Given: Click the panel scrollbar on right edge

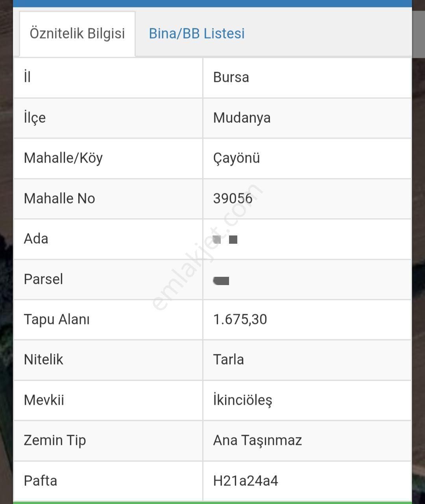Looking at the screenshot, I should coord(418,33).
